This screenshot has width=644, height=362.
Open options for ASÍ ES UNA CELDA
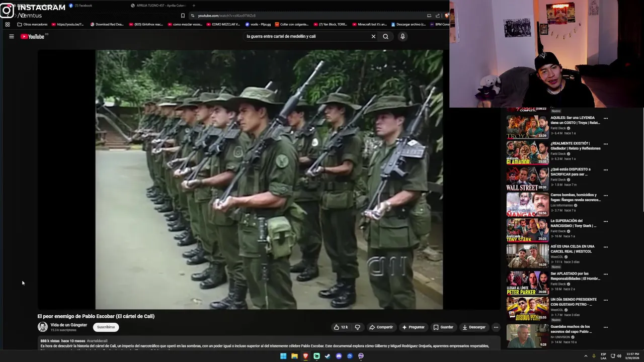(x=606, y=247)
